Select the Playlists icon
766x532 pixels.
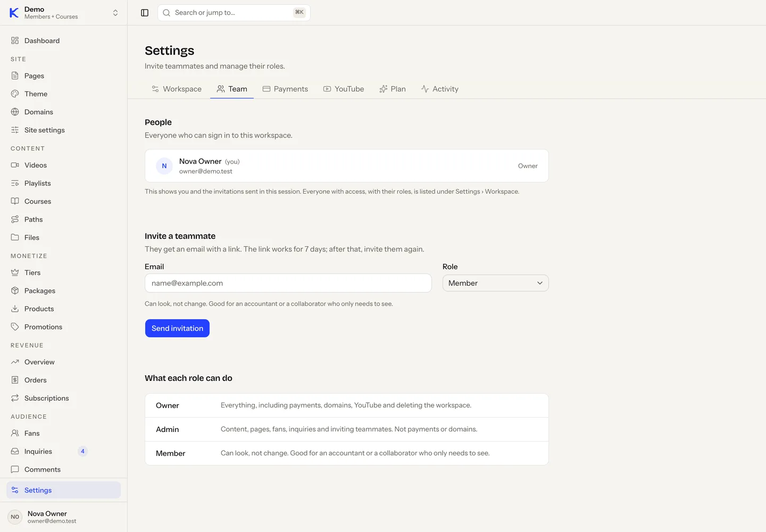[15, 183]
